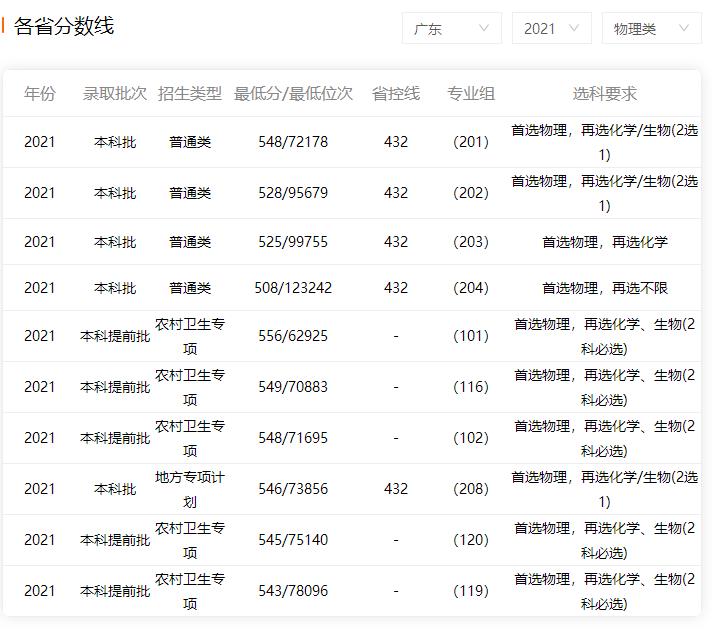Select major group (116) cell

pyautogui.click(x=471, y=387)
